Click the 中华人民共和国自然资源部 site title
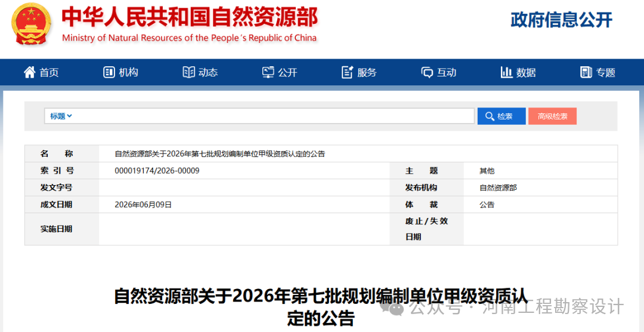 click(x=190, y=17)
